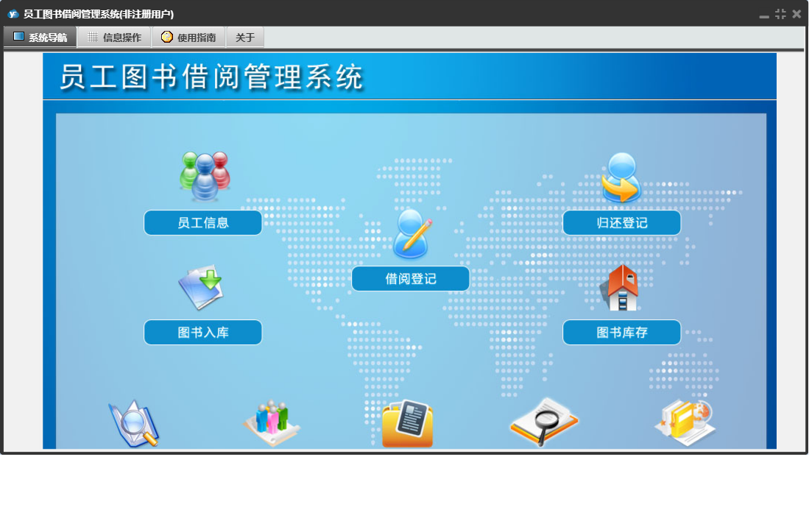The width and height of the screenshot is (809, 532).
Task: Click the 图书库存 button
Action: pos(622,333)
